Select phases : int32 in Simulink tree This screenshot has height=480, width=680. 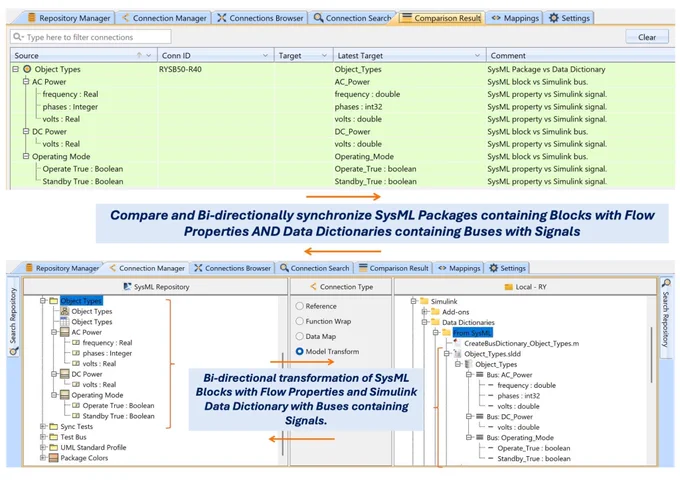pyautogui.click(x=518, y=395)
